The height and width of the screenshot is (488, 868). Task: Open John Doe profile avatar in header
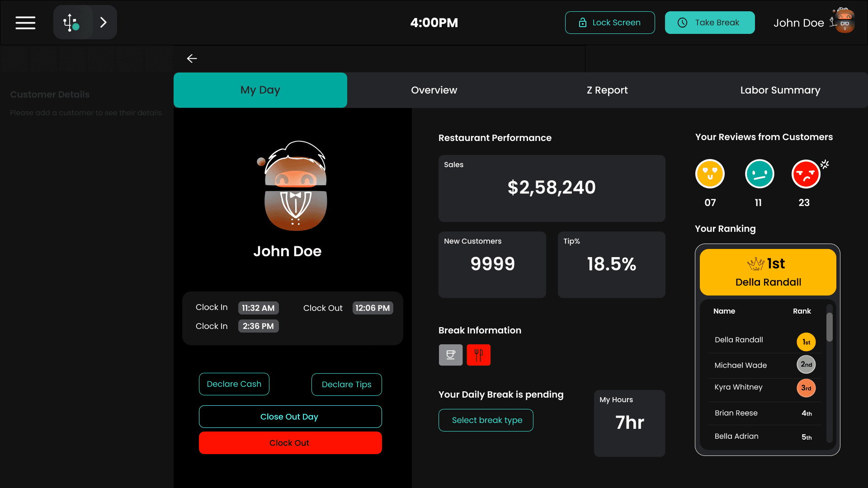844,22
